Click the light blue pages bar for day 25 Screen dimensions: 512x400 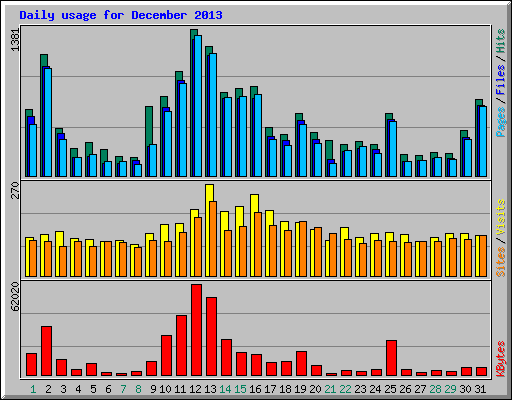pos(393,149)
